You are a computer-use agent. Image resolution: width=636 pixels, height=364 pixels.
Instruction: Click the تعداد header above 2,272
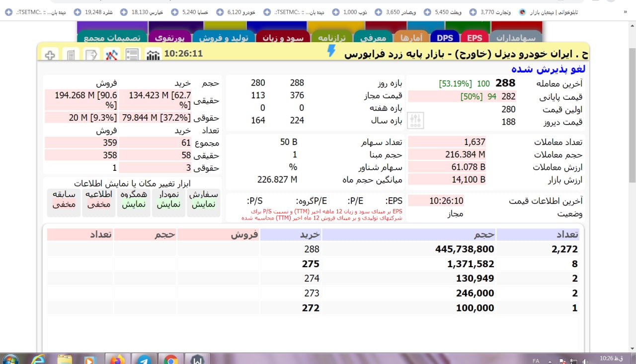point(538,234)
